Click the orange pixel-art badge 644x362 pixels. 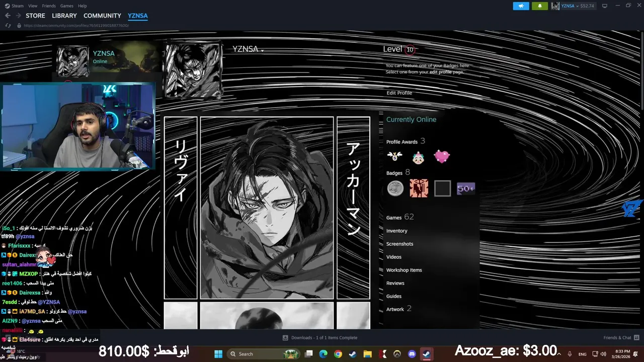(419, 189)
